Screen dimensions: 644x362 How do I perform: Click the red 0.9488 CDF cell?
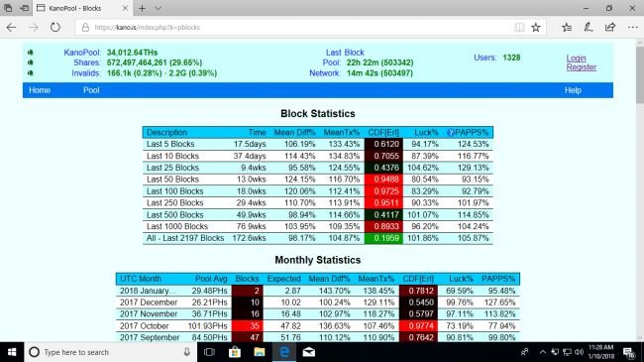[383, 180]
